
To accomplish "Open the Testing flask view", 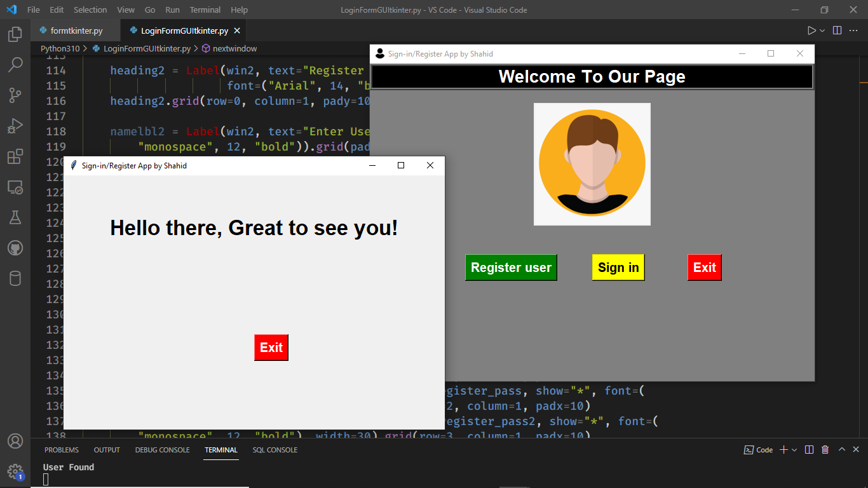I will click(15, 217).
